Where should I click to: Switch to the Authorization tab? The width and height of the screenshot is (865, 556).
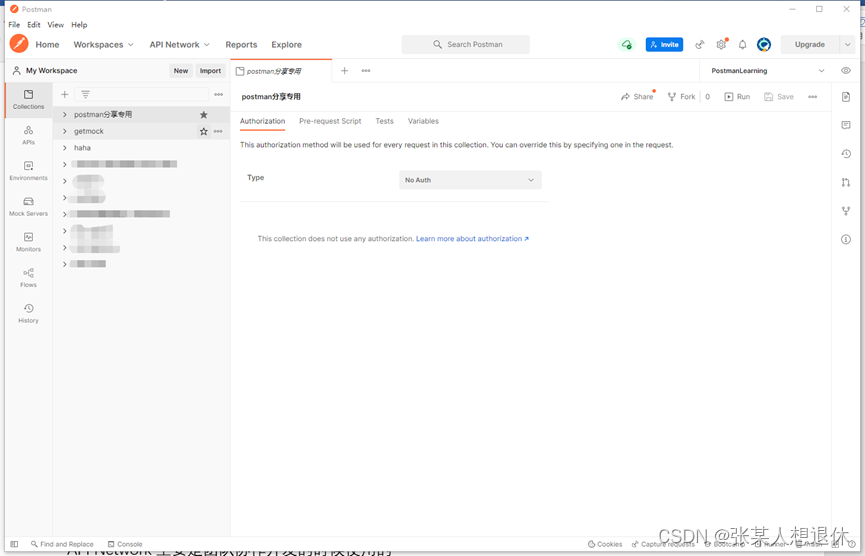tap(263, 121)
